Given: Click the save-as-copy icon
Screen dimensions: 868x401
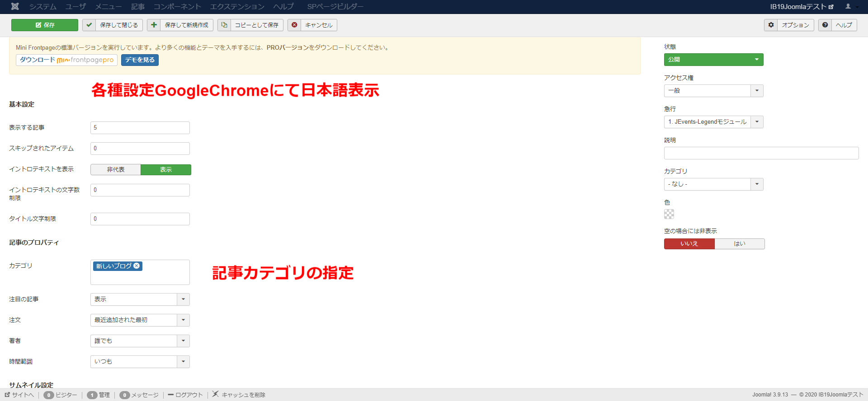Looking at the screenshot, I should [x=224, y=25].
